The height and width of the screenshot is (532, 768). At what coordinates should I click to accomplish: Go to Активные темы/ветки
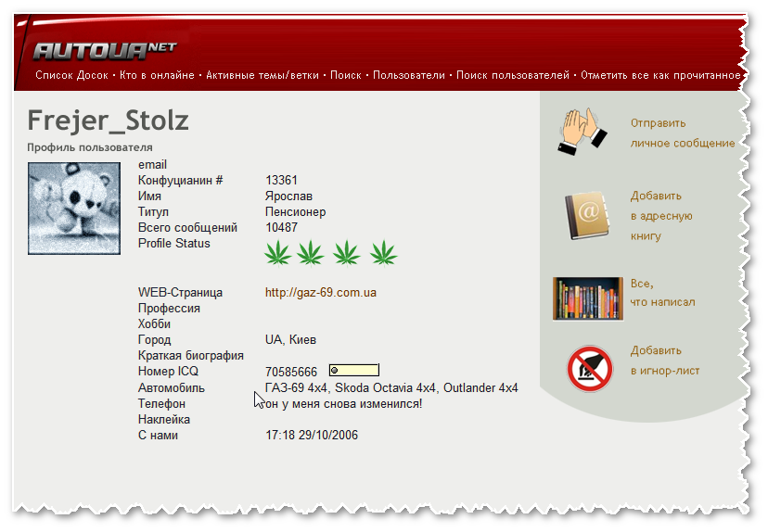pyautogui.click(x=262, y=75)
